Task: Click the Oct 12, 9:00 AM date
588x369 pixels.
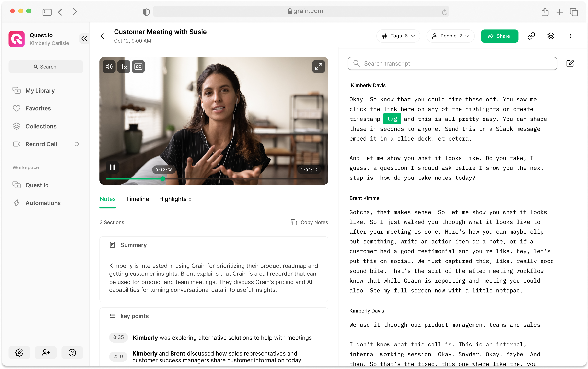Action: (132, 41)
